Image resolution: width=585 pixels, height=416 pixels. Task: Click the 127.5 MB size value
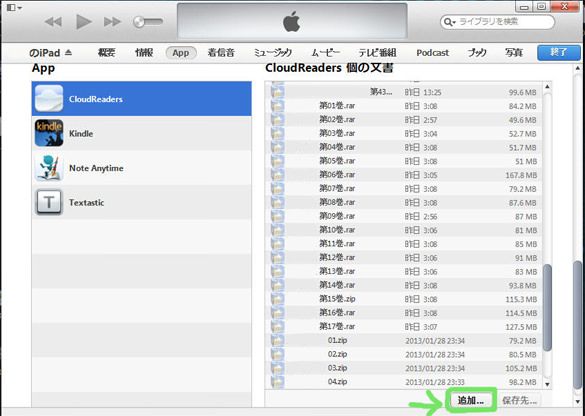click(521, 327)
